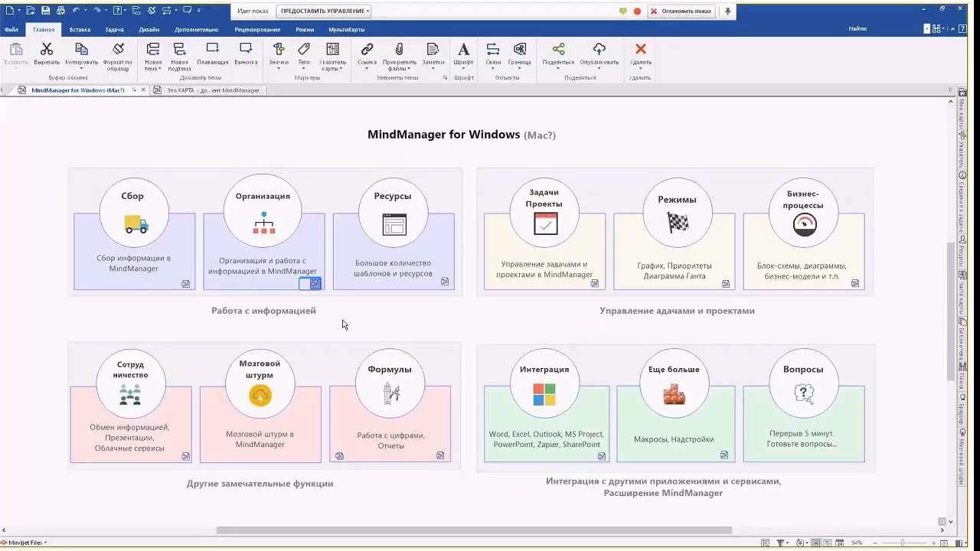Click the pin icon on sharing bar
The image size is (980, 551).
point(728,11)
